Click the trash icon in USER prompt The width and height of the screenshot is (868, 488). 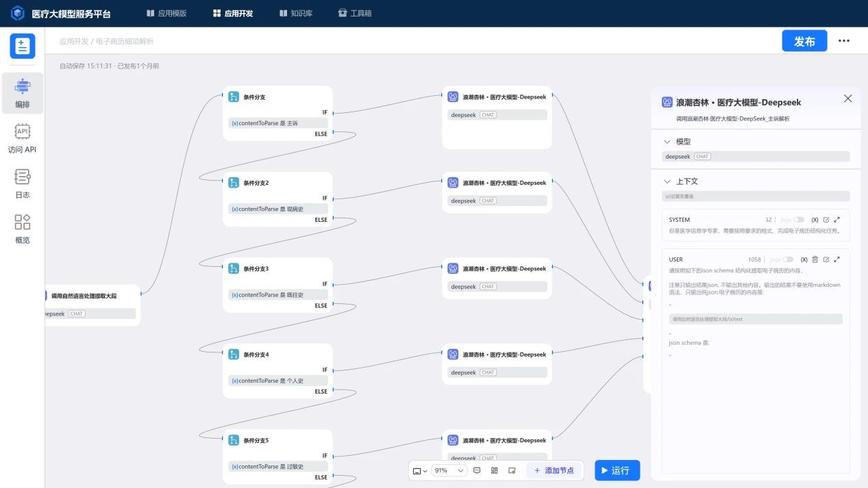(815, 259)
